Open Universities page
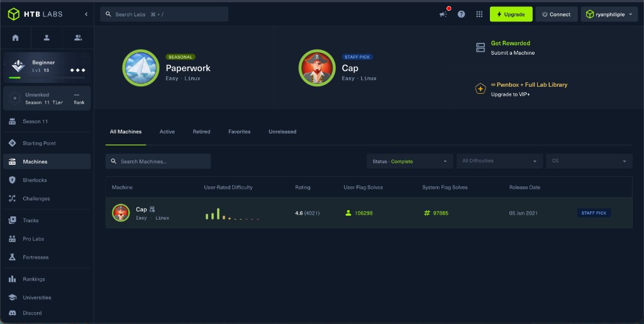The image size is (644, 324). 47,298
